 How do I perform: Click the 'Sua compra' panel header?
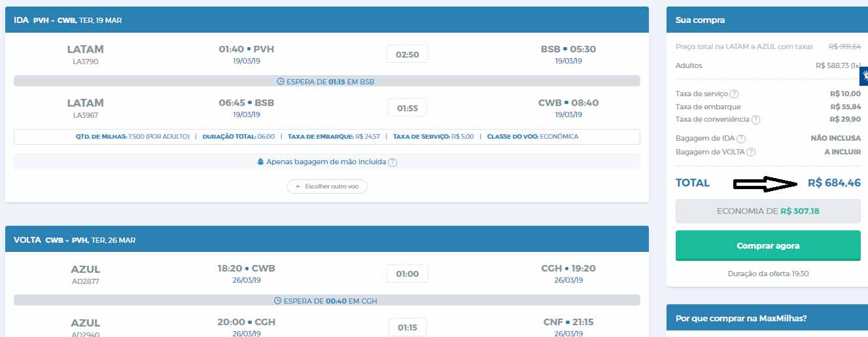767,20
